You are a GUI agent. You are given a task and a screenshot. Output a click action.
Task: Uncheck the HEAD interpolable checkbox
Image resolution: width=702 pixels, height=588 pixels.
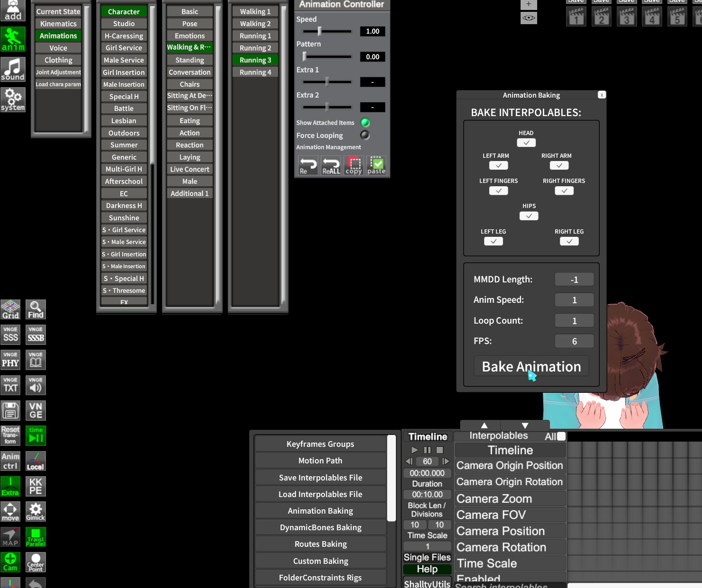(x=526, y=143)
